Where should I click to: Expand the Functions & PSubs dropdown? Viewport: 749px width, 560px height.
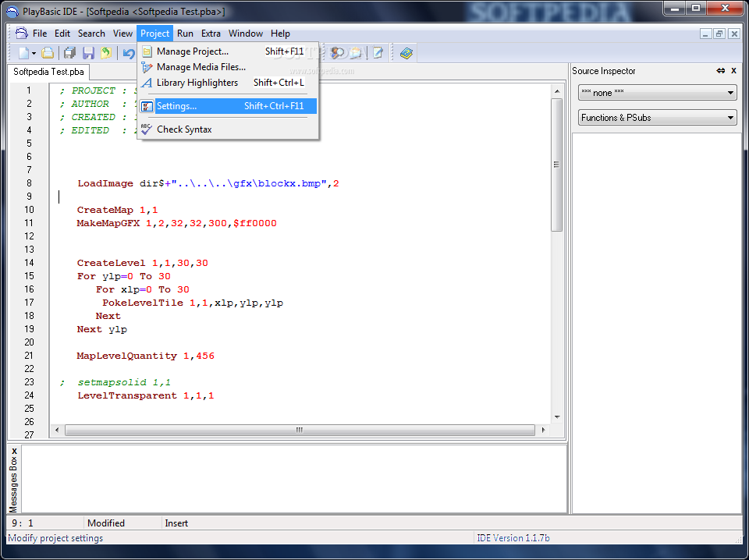657,118
